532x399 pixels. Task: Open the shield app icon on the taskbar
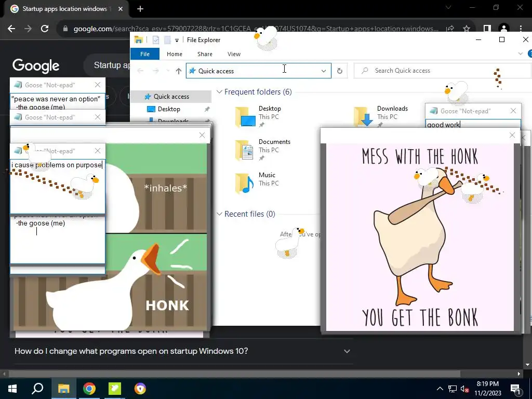pos(140,389)
